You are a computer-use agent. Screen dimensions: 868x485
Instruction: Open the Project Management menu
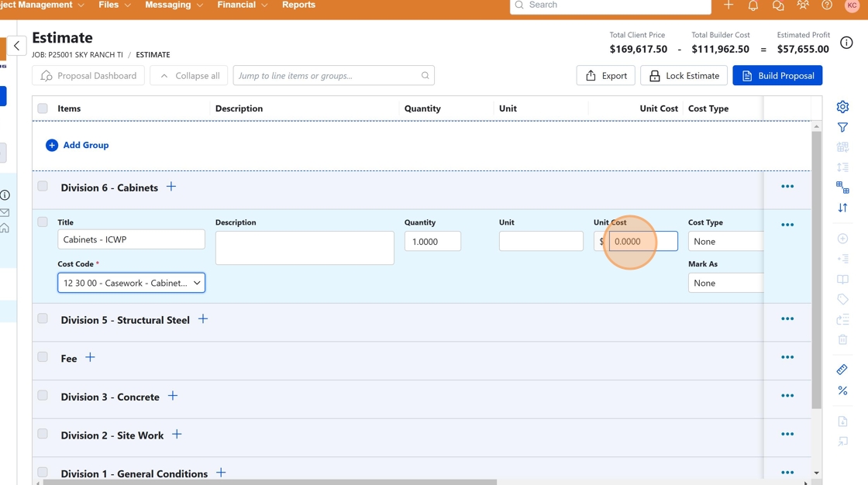[x=42, y=5]
